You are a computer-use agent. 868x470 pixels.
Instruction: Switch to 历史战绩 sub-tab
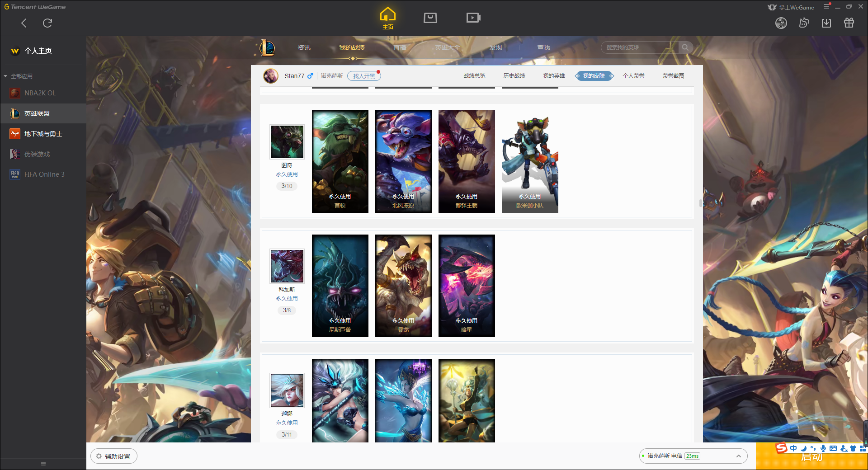pyautogui.click(x=514, y=76)
